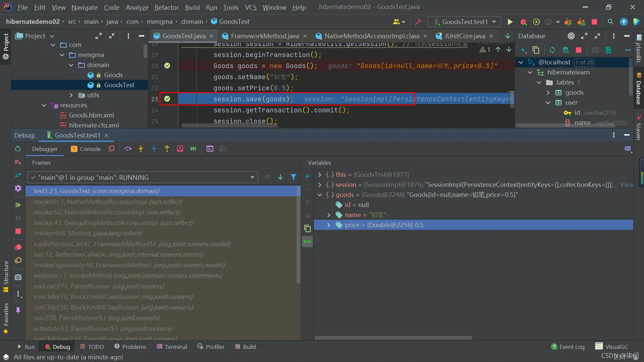Run to cursor in debugger toolbar
The width and height of the screenshot is (644, 362).
[193, 149]
